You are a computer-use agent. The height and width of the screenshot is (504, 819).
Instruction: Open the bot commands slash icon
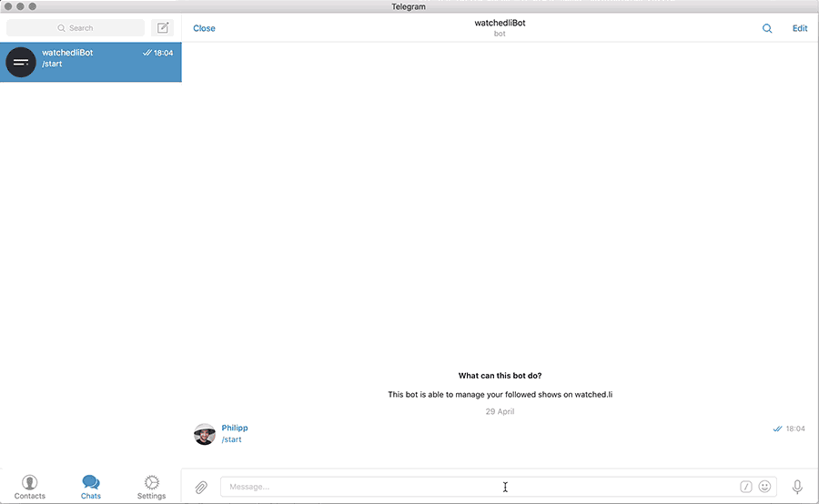[746, 487]
